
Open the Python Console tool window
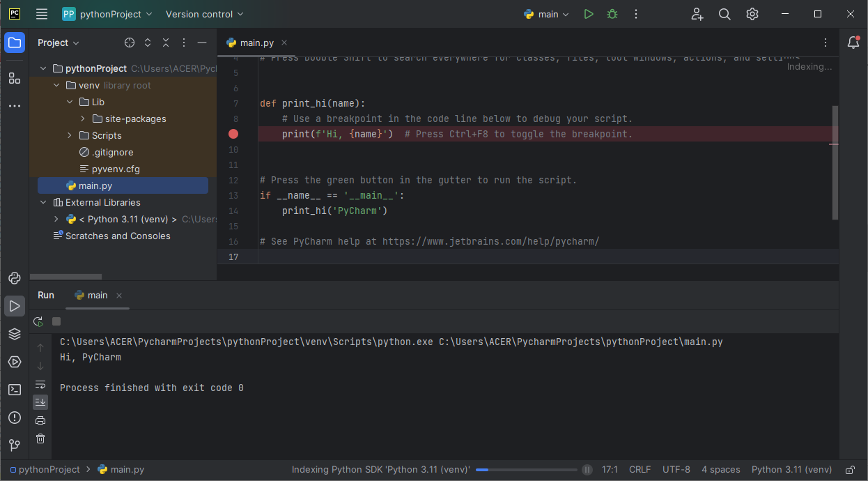point(15,278)
